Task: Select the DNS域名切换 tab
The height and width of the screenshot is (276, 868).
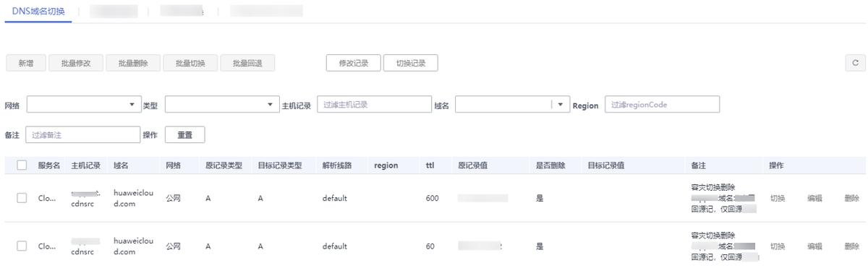Action: pyautogui.click(x=38, y=11)
